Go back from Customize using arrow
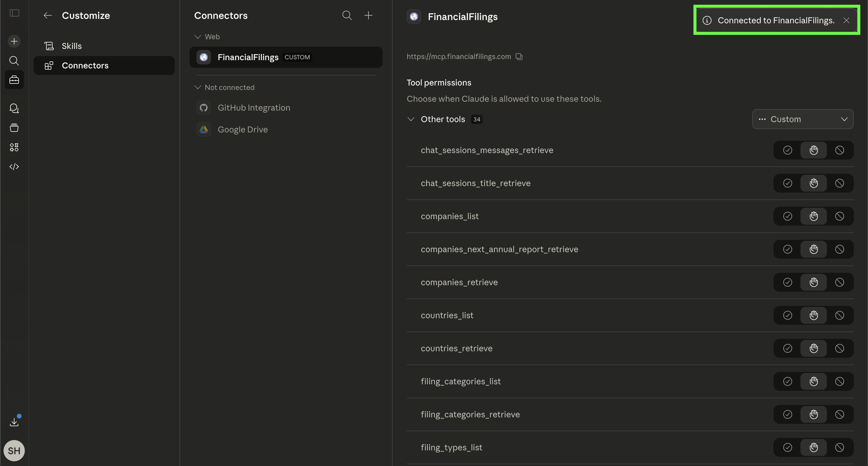 pos(48,16)
